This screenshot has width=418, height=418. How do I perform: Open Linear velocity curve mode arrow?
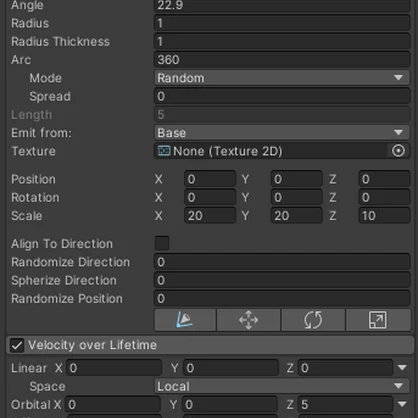point(402,368)
